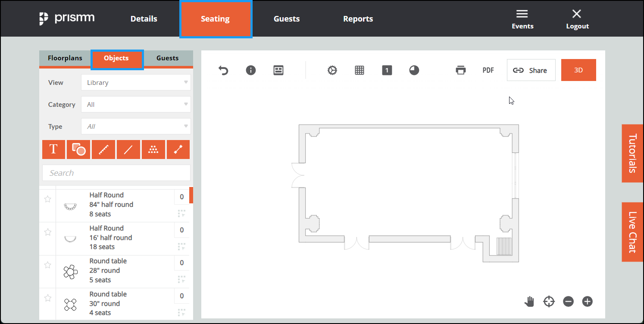Click quantity field for 84" half round
644x324 pixels.
[182, 197]
